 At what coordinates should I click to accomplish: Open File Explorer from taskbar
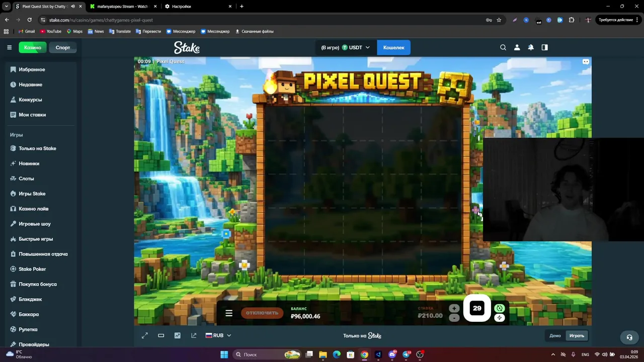pyautogui.click(x=323, y=354)
